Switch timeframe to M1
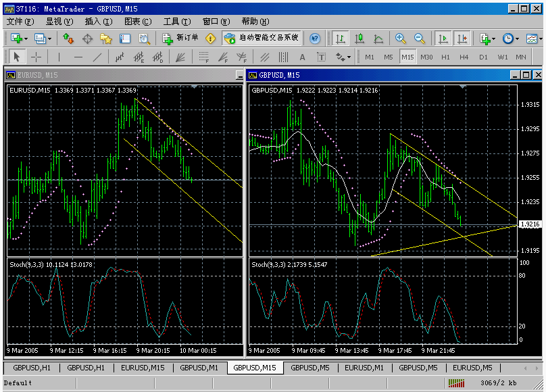 click(370, 57)
